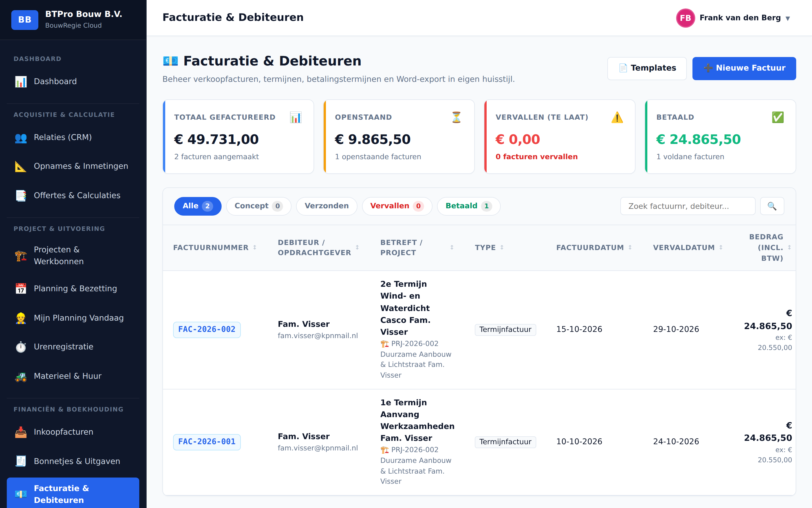Click the Materieel & Huur tractor icon
Screen dimensions: 812x508
[21, 376]
